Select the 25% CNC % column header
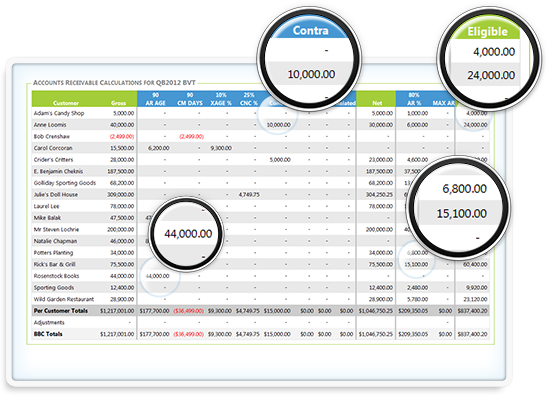Viewport: 548px width, 396px height. tap(249, 99)
